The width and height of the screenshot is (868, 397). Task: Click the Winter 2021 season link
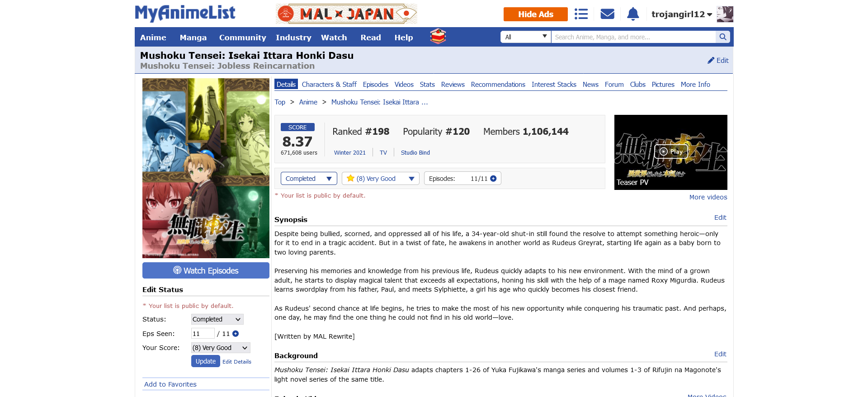[x=350, y=153]
